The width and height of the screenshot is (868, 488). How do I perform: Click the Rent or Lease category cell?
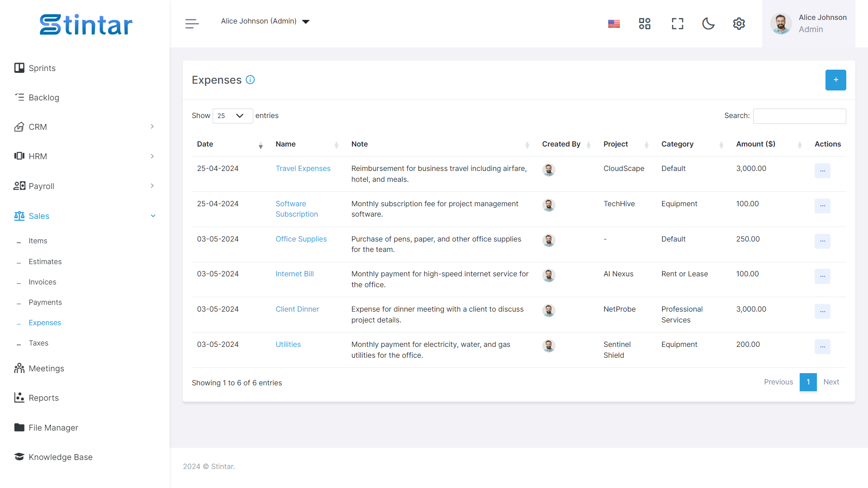click(x=684, y=274)
